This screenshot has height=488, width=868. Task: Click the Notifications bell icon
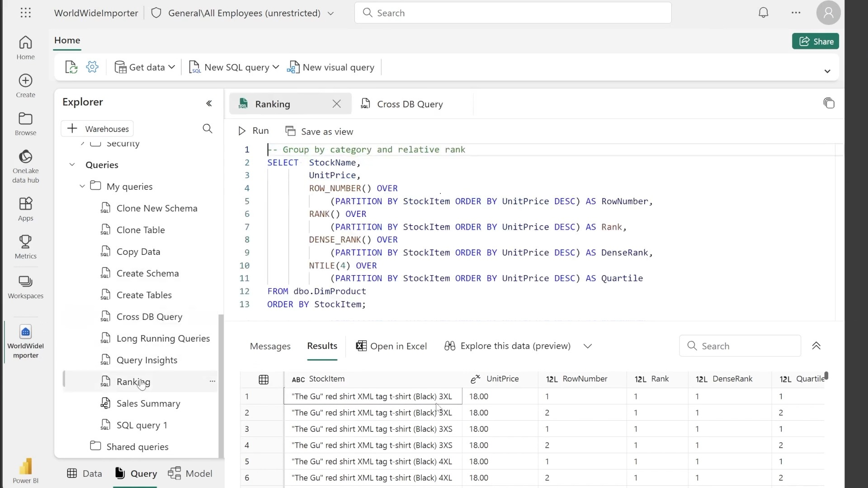[764, 13]
